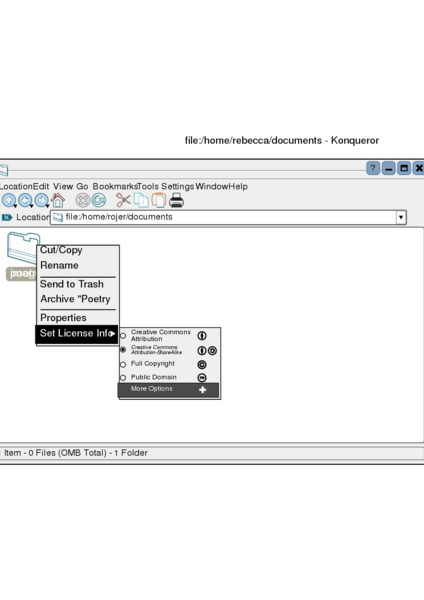This screenshot has height=600, width=424.
Task: Expand Set License Info submenu arrow
Action: pos(112,334)
